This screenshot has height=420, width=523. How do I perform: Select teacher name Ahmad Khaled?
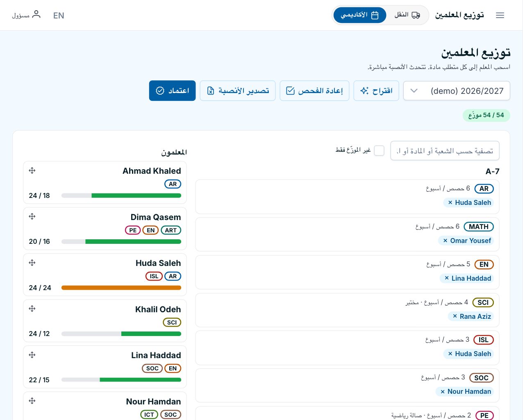[x=152, y=171]
